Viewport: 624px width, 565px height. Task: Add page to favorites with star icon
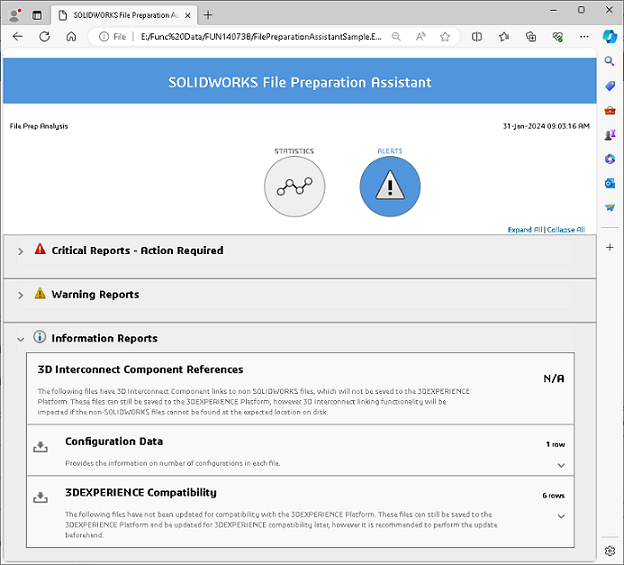(x=445, y=36)
